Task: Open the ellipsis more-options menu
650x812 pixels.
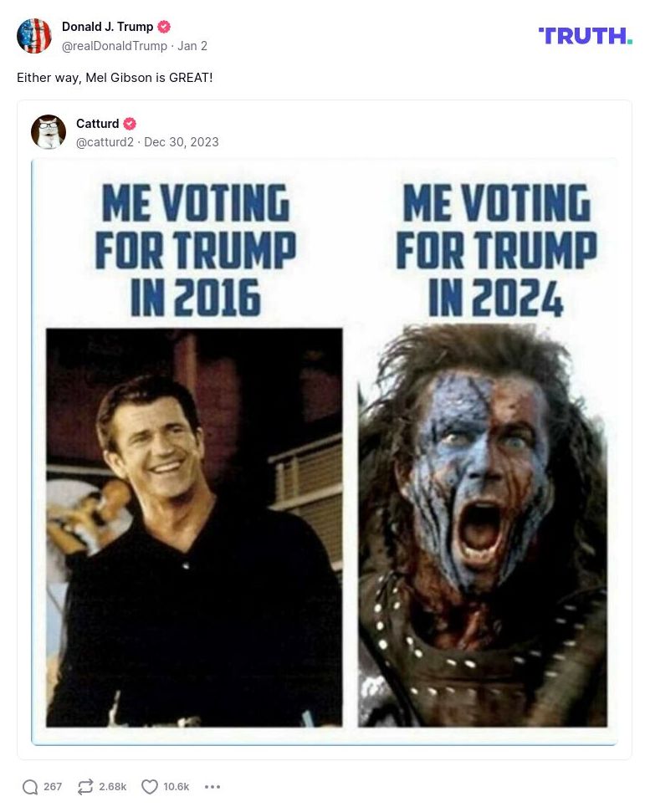Action: pos(212,787)
